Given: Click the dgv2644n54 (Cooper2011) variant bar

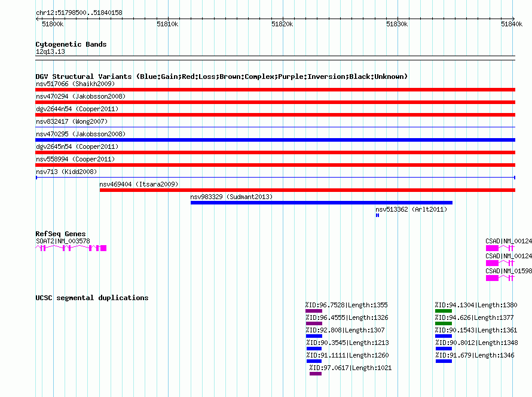Looking at the screenshot, I should click(275, 115).
